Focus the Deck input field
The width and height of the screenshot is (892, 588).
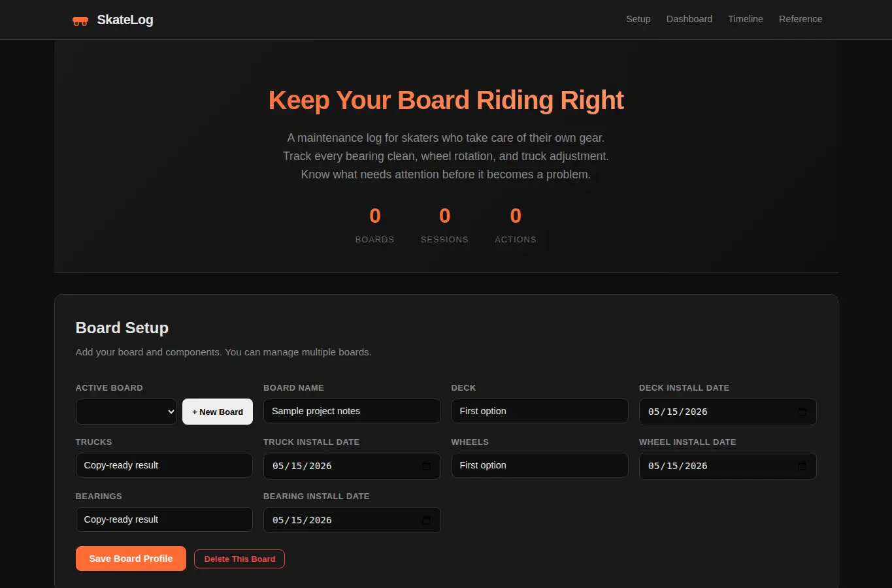[x=540, y=411]
